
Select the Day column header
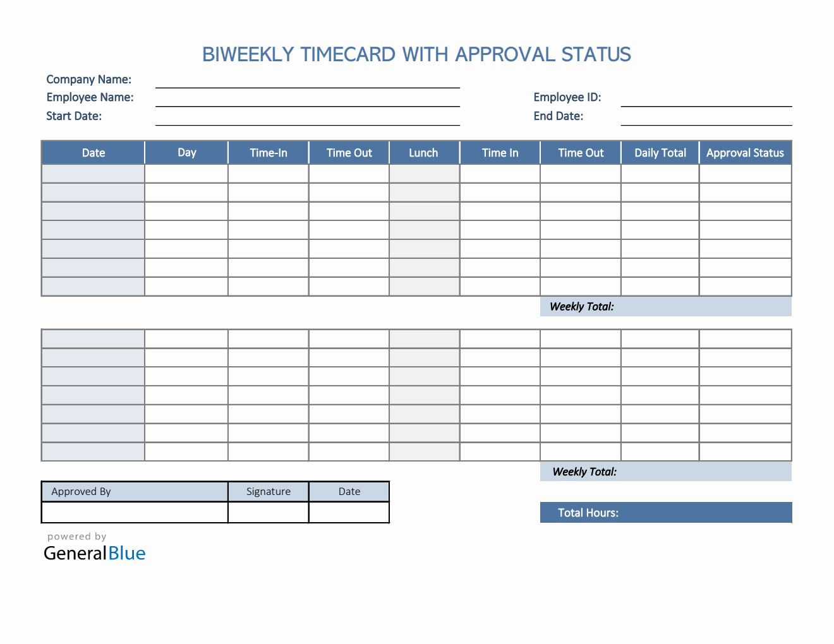click(x=186, y=152)
